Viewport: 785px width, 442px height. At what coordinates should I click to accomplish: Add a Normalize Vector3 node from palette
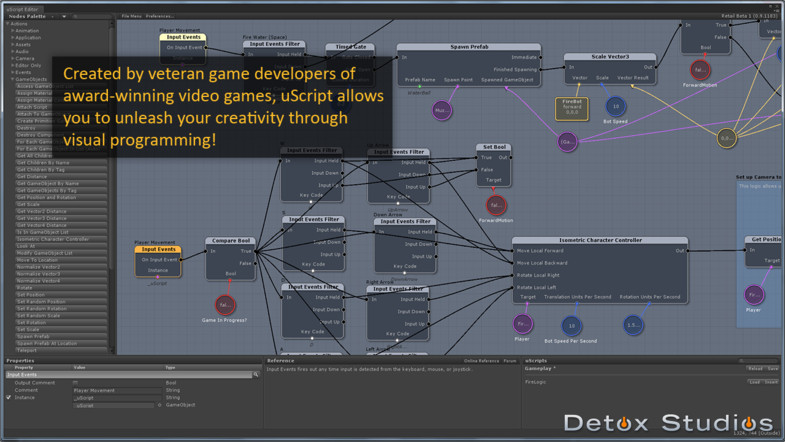point(61,274)
